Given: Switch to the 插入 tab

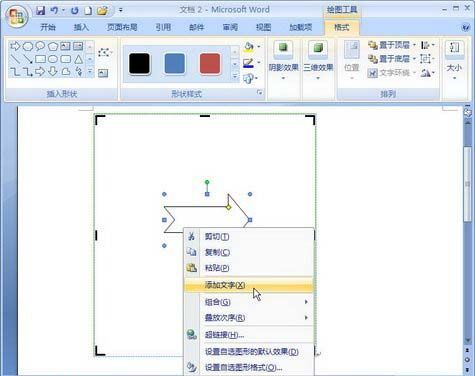Looking at the screenshot, I should [81, 27].
